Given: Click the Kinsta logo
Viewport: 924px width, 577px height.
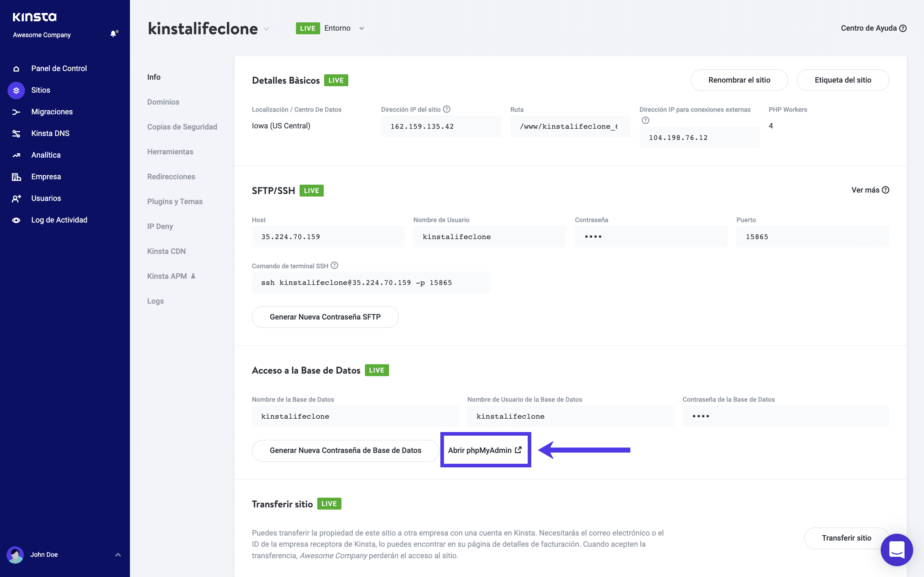Looking at the screenshot, I should (35, 17).
